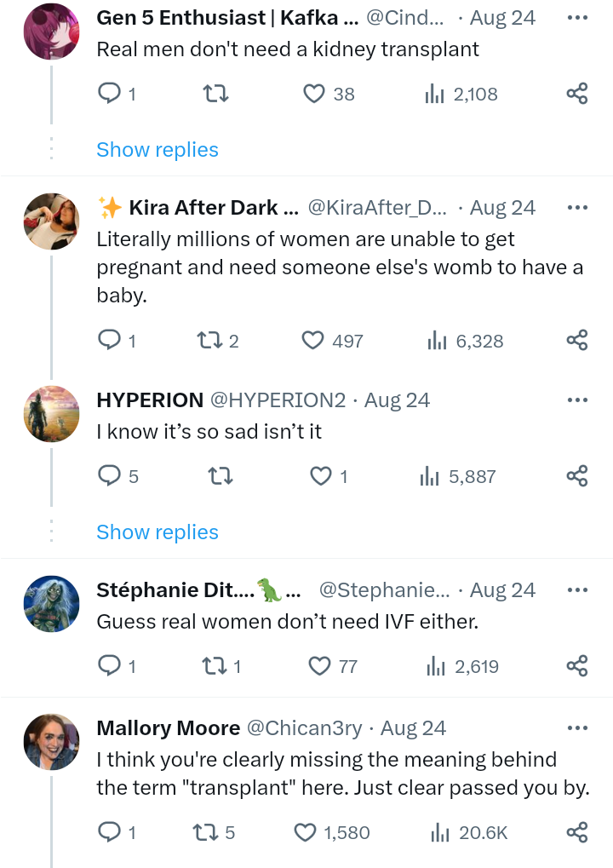Open the @HYPERION2 profile handle
Screen dimensions: 613x868
coord(278,400)
